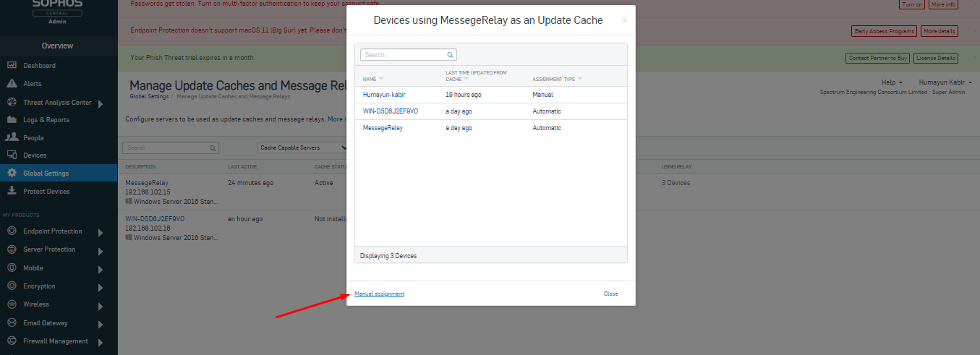This screenshot has height=355, width=980.
Task: Click the Protect Devices download icon
Action: (12, 191)
